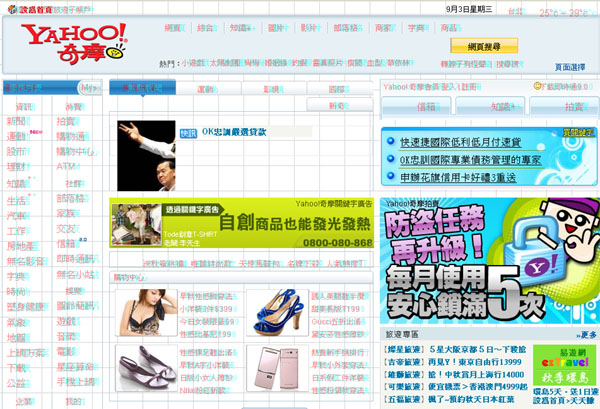The width and height of the screenshot is (600, 409).
Task: Open the news photo of conductor
Action: coord(146,156)
